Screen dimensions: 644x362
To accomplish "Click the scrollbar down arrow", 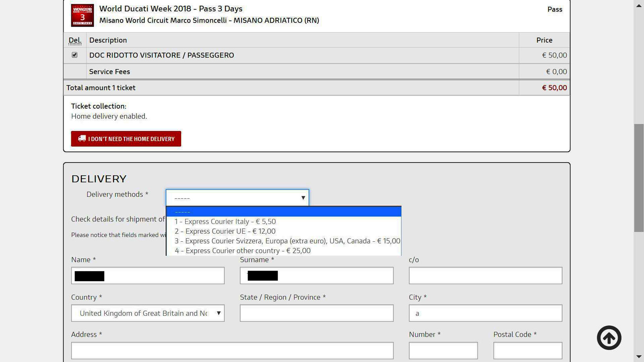I will 639,356.
